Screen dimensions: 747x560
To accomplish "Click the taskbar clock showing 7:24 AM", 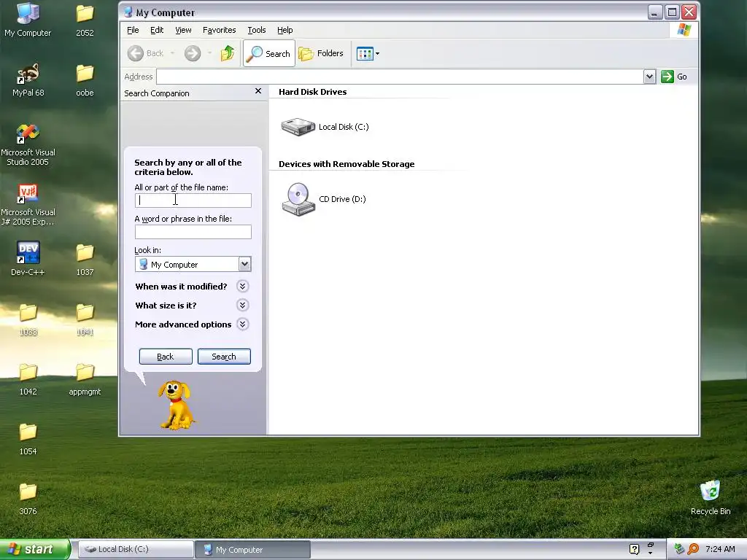I will 720,549.
